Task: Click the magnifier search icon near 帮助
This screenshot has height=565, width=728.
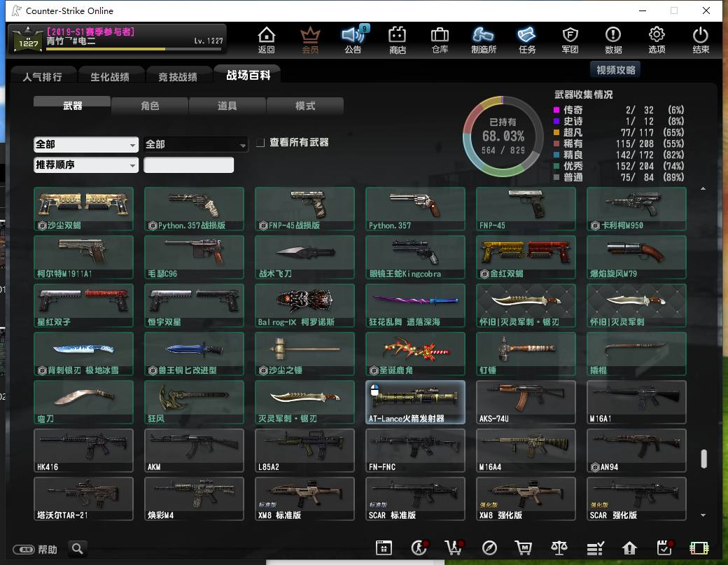Action: [78, 549]
